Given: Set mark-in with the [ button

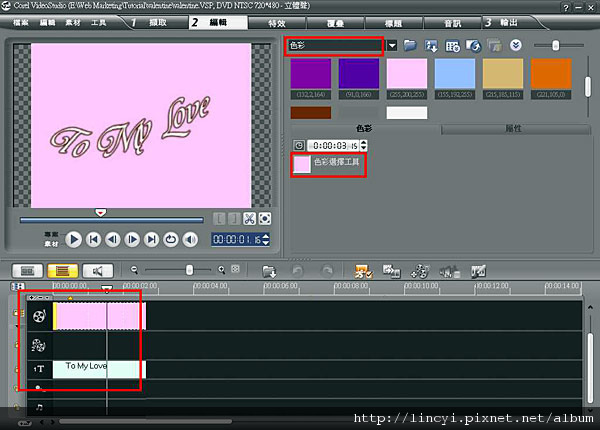Looking at the screenshot, I should tap(219, 219).
